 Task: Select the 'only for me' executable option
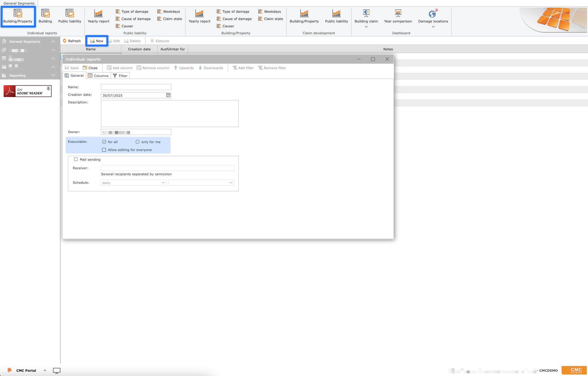(x=138, y=142)
